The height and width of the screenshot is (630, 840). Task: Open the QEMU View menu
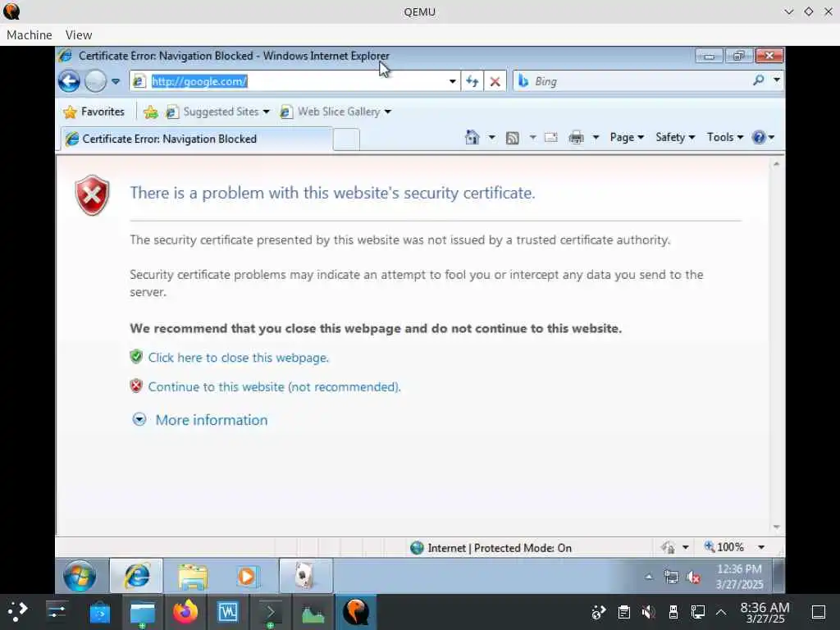point(79,34)
